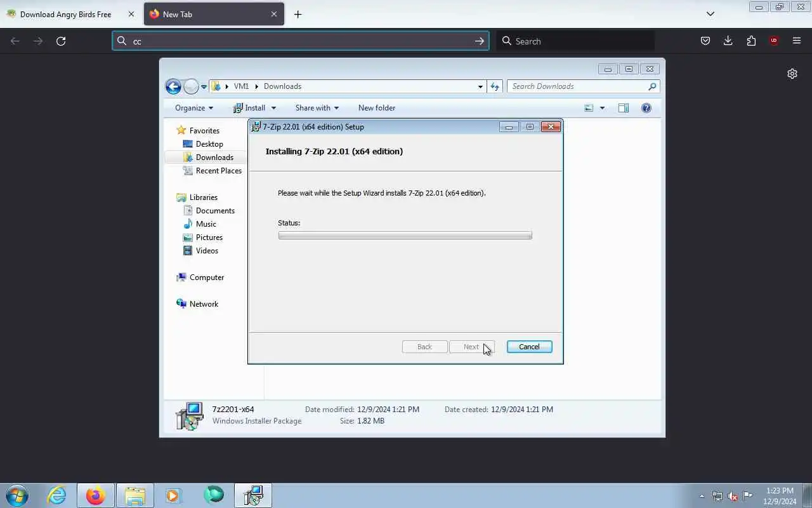This screenshot has width=812, height=508.
Task: Click the Action Center flag tray icon
Action: click(748, 496)
